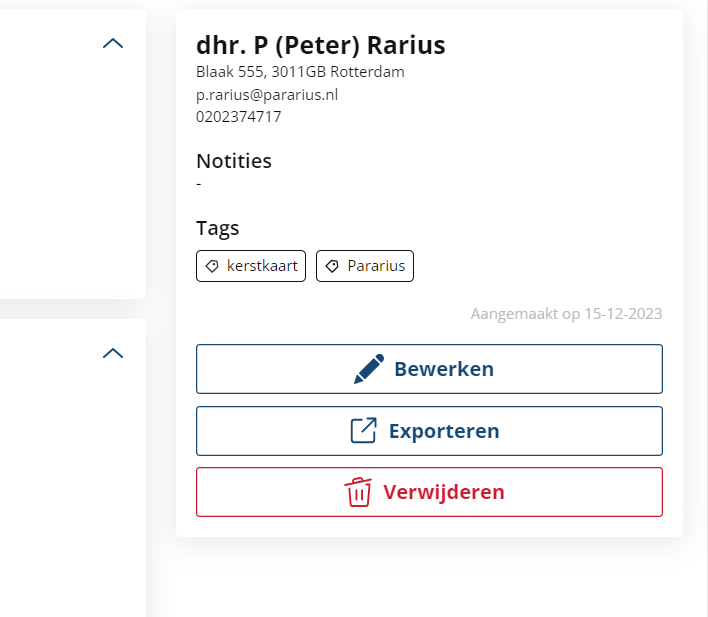
Task: Click the export arrow icon on Exporteren
Action: [x=363, y=430]
